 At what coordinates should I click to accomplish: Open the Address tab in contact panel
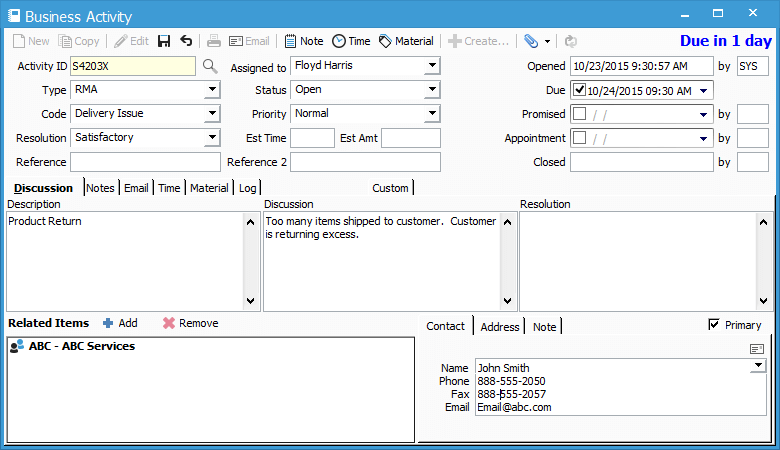(500, 327)
